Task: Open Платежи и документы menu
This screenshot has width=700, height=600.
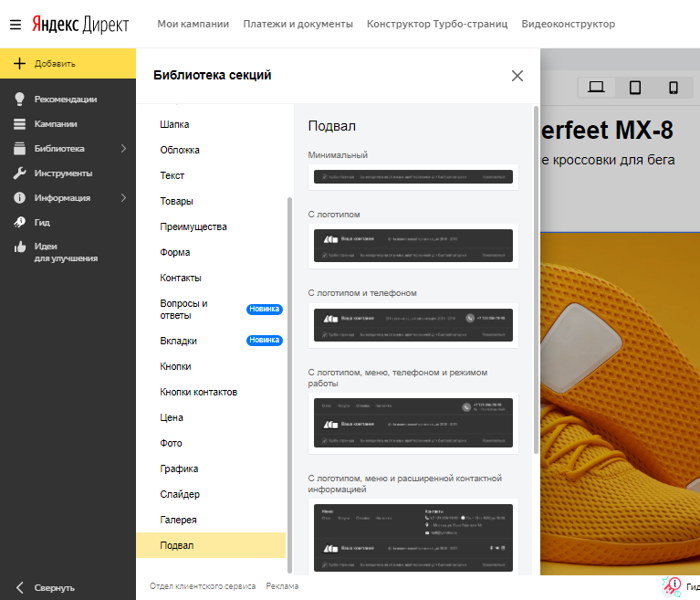Action: tap(298, 24)
